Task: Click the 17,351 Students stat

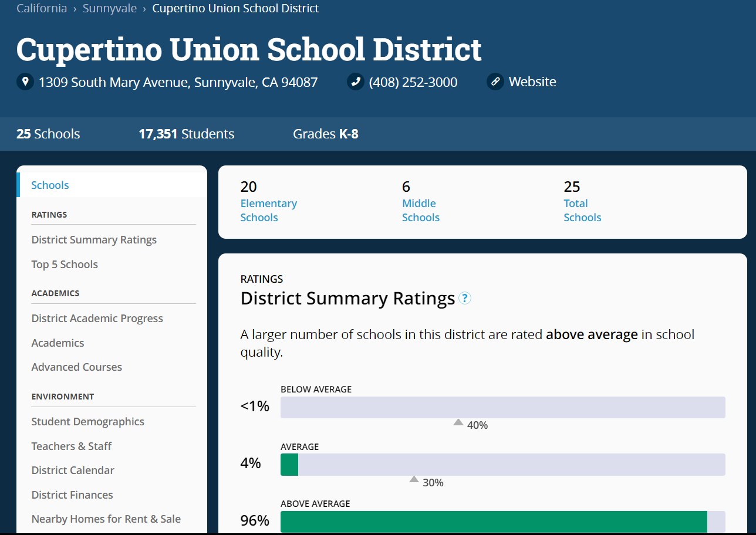Action: pyautogui.click(x=187, y=134)
